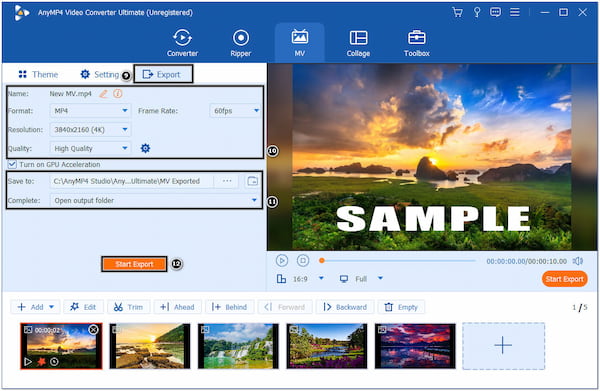Click the Edit button
Screen dimensions: 600x391
tap(83, 307)
